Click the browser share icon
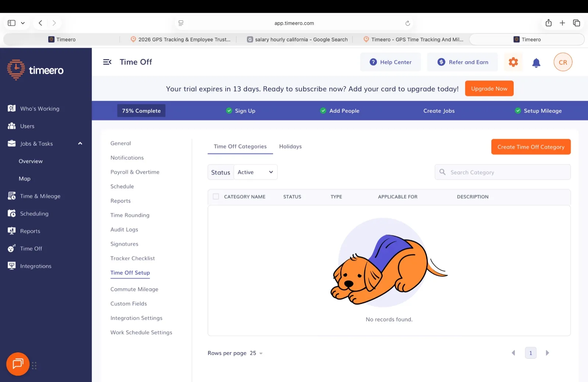This screenshot has height=382, width=588. (548, 23)
